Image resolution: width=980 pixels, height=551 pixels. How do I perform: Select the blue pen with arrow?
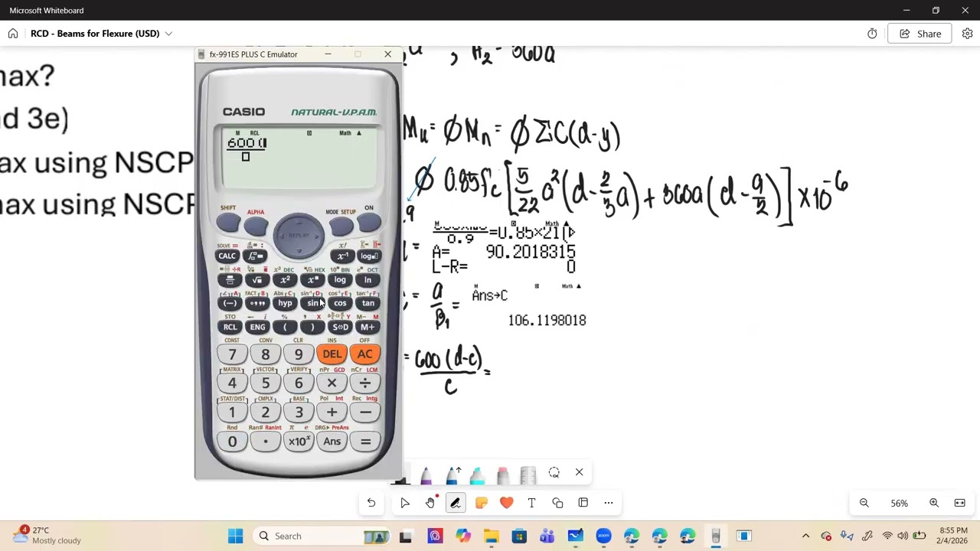pyautogui.click(x=452, y=475)
